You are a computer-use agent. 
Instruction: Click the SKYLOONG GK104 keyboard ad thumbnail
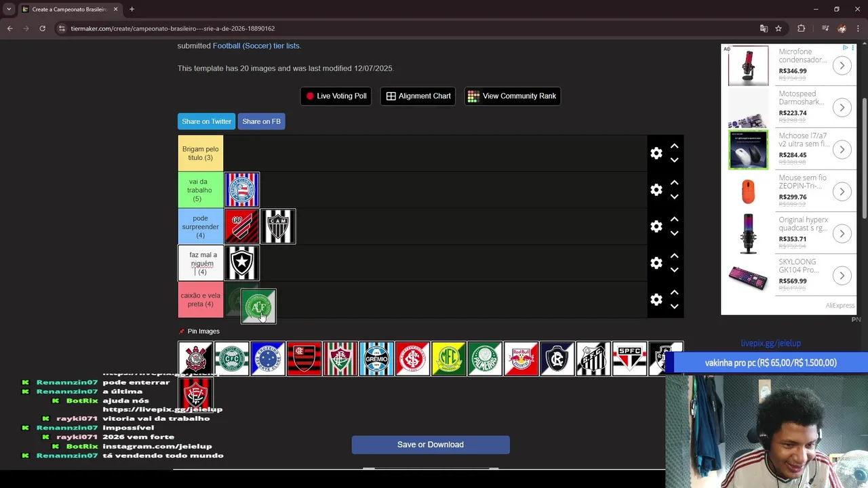[748, 276]
